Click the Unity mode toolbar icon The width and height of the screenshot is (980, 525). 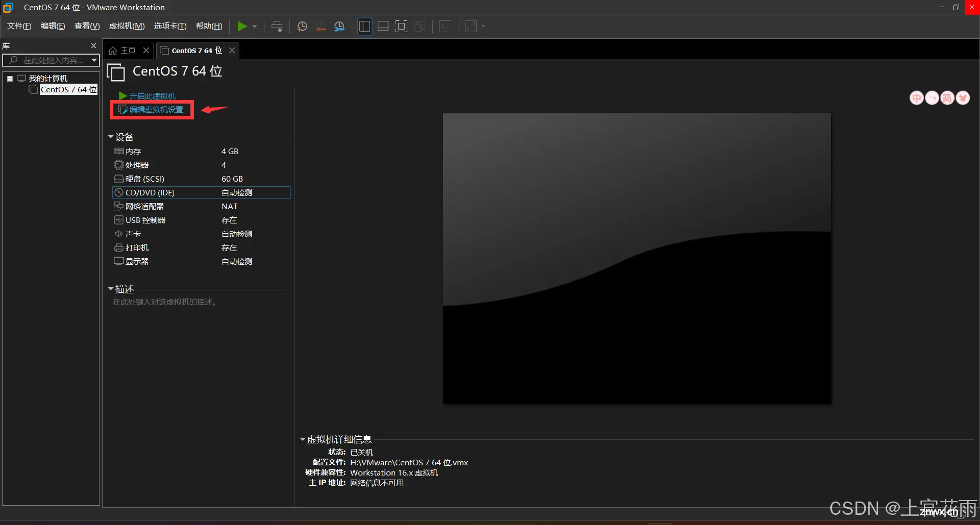420,27
